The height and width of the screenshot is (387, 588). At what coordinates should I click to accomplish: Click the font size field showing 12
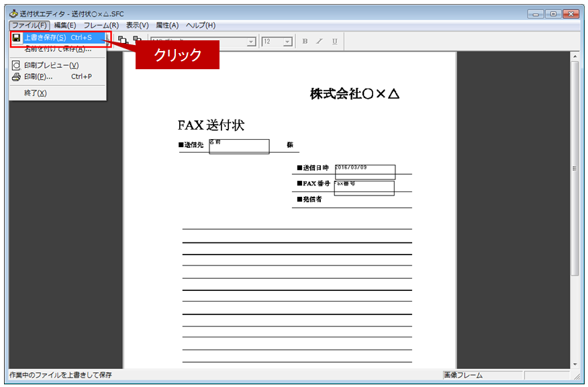pos(273,42)
